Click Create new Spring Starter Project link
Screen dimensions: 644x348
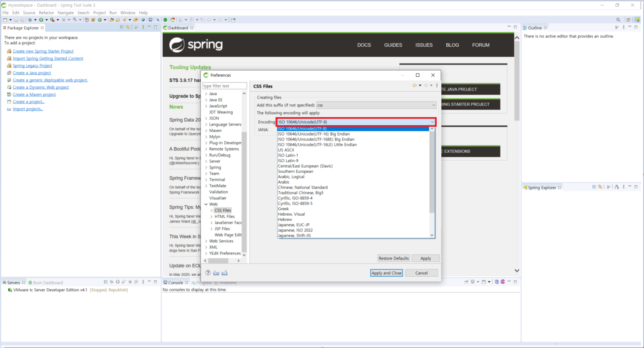tap(43, 51)
